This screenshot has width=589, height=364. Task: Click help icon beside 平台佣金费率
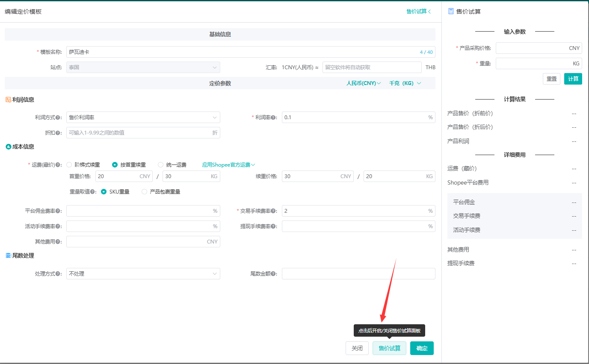58,211
